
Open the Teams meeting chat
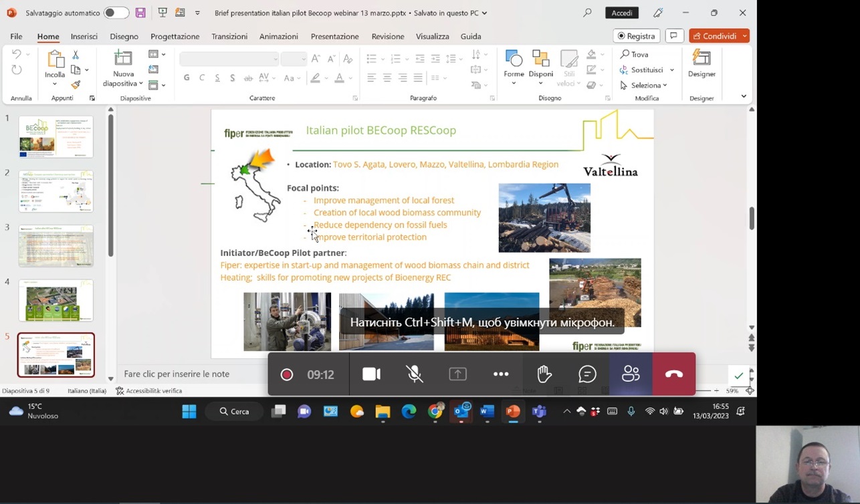tap(587, 374)
